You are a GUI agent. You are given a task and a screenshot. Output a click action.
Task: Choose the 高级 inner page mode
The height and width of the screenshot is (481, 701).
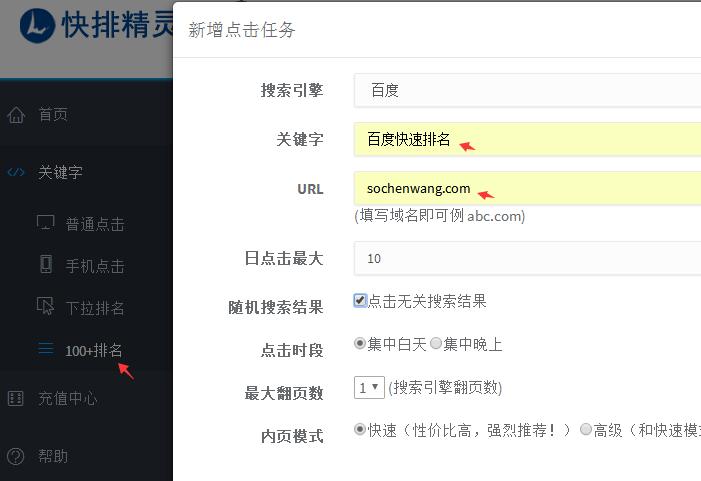[x=586, y=430]
